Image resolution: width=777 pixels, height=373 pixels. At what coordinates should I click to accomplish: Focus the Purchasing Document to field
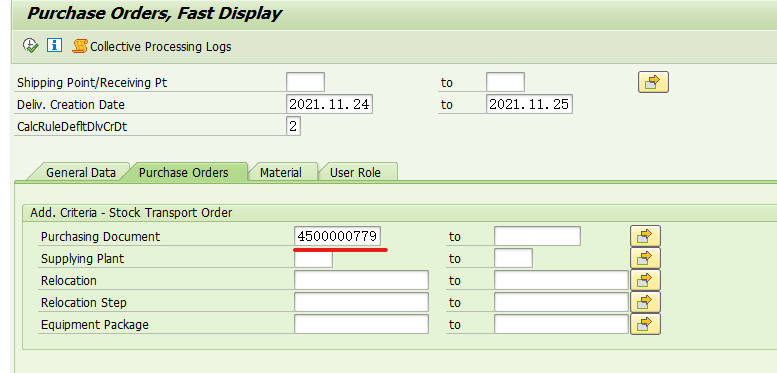coord(537,236)
